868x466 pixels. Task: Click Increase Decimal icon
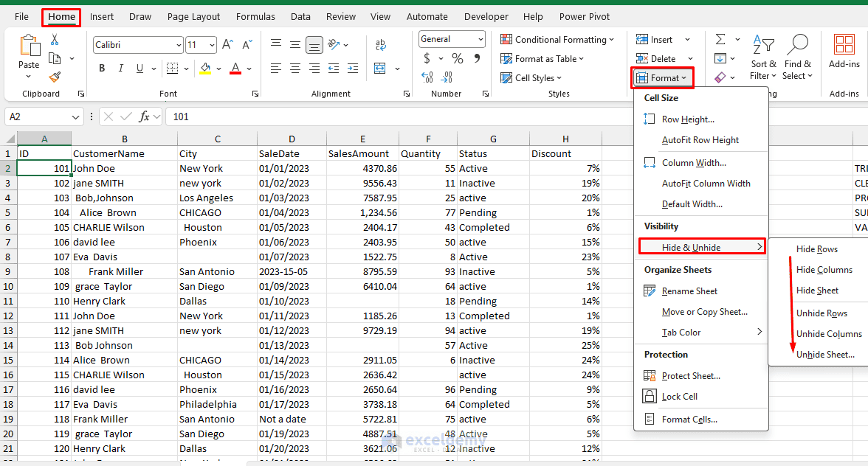[x=427, y=77]
